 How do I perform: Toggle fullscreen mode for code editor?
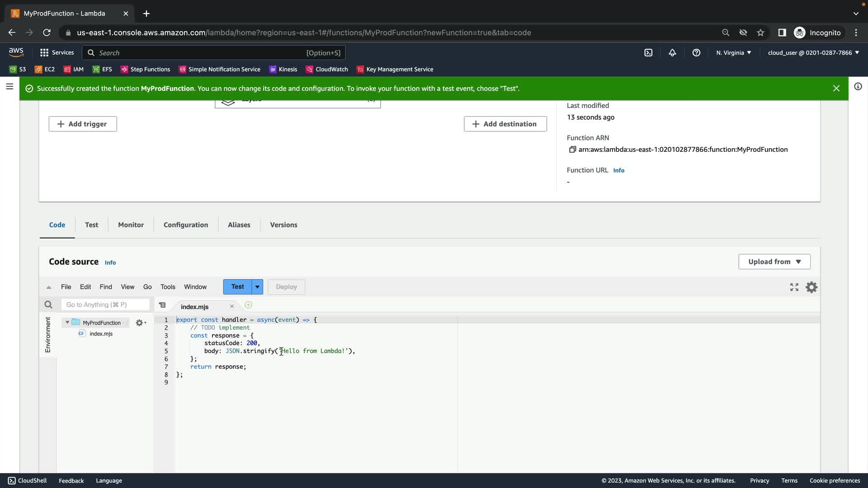point(794,287)
